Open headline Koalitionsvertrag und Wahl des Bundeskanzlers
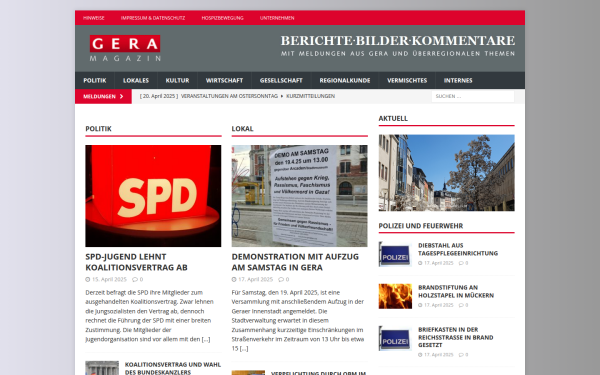 coord(173,368)
